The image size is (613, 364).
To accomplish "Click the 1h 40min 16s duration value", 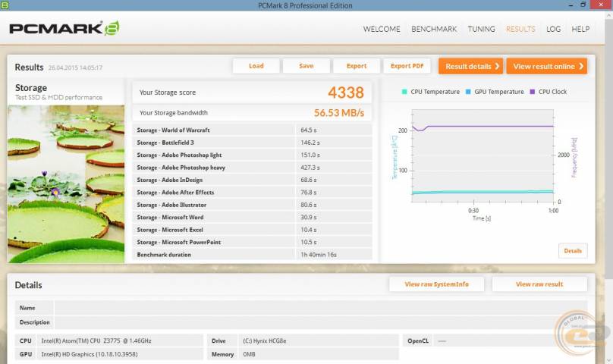I will [x=318, y=255].
